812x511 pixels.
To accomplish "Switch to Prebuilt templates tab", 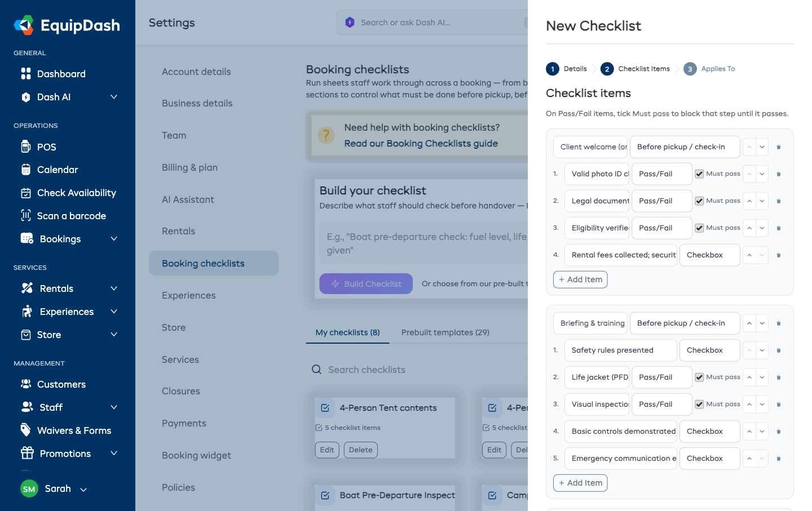I will [x=445, y=332].
